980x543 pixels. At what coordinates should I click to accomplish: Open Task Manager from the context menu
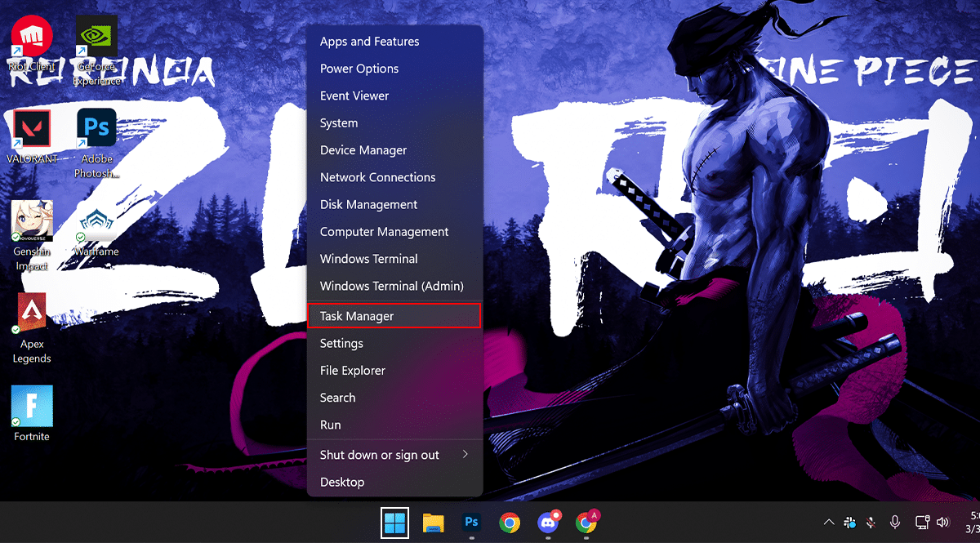(x=394, y=316)
